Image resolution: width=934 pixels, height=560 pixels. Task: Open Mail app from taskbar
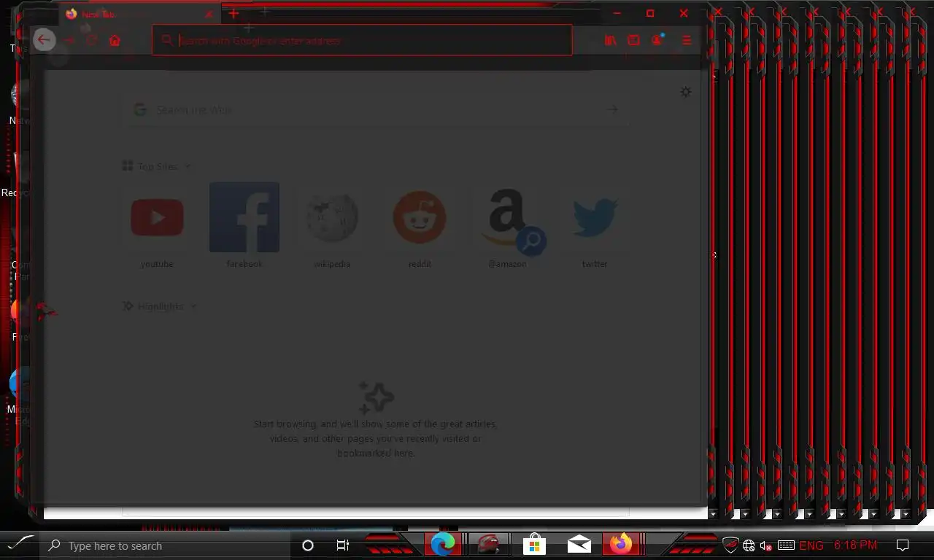point(579,545)
